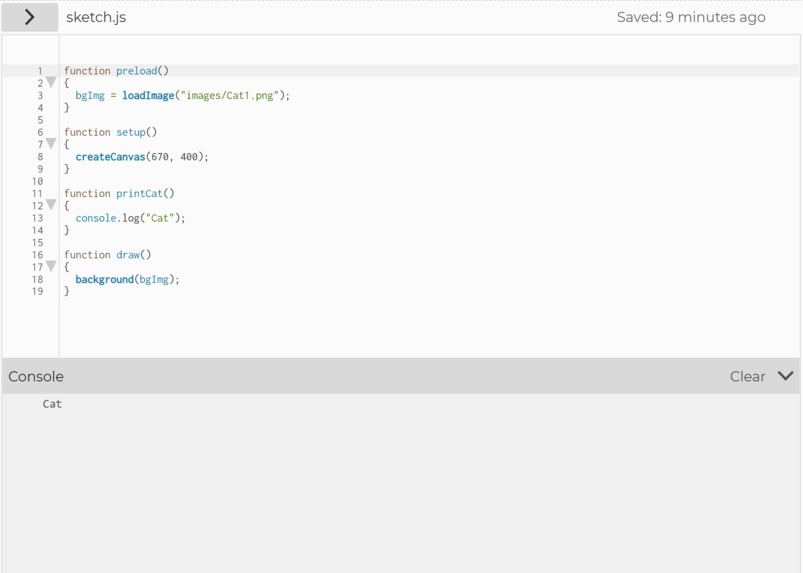Fold the preload function at line 2
This screenshot has height=573, width=803.
click(x=51, y=82)
